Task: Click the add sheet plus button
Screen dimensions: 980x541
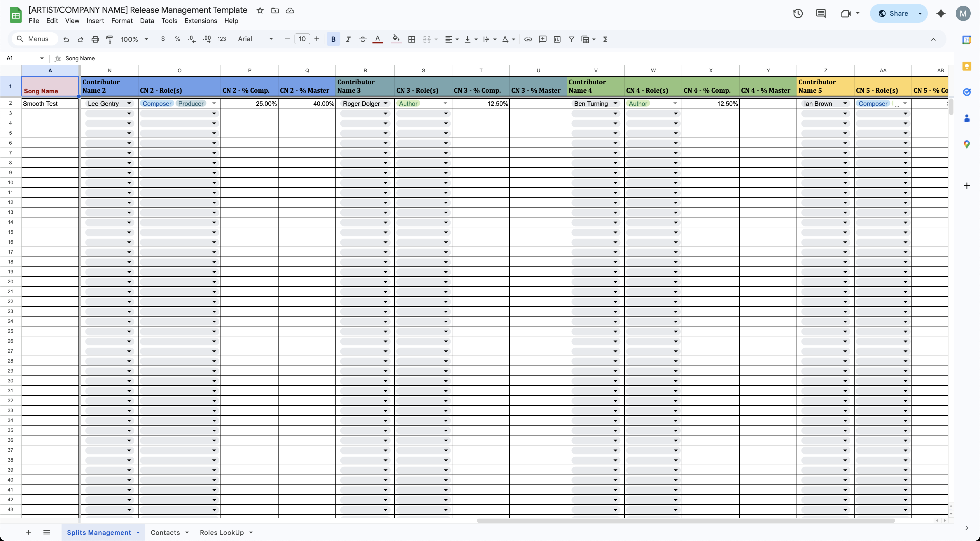Action: tap(29, 532)
